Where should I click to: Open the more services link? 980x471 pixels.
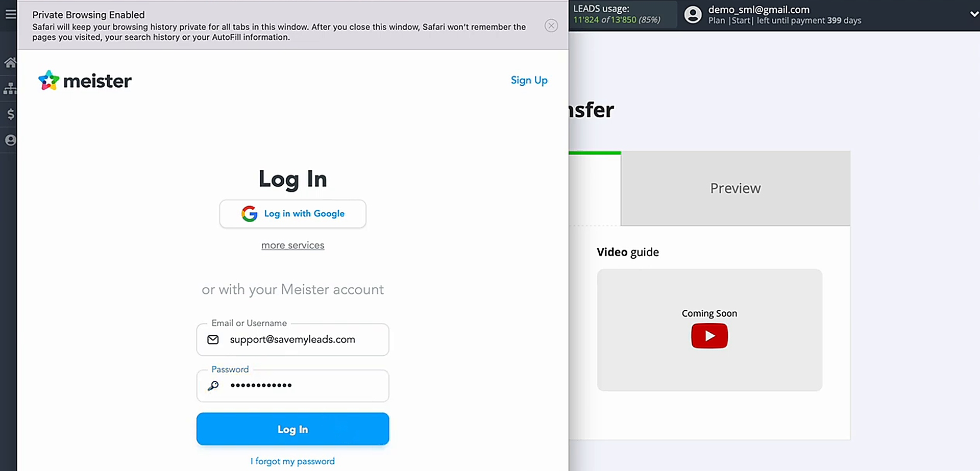point(292,245)
